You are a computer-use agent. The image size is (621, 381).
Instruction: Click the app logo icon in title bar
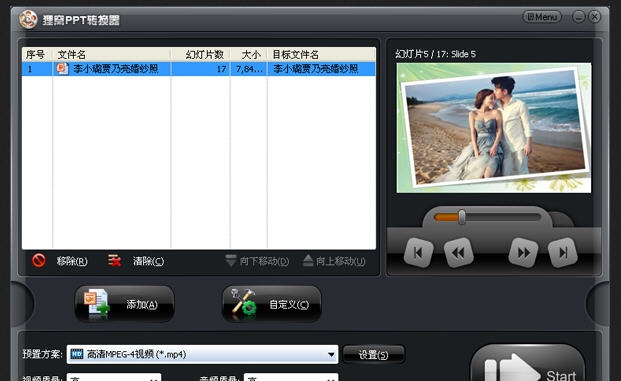point(28,19)
